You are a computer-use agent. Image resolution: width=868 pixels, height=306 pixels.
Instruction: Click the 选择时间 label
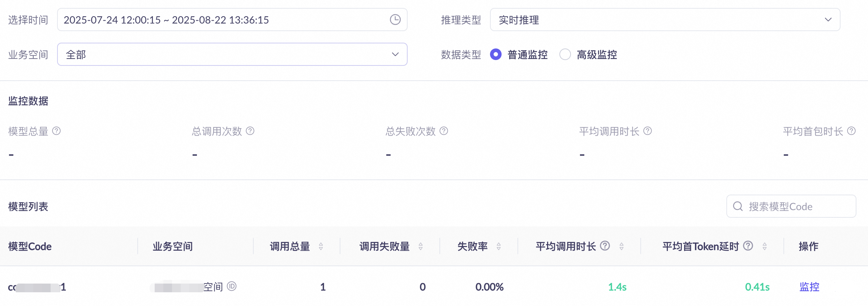(28, 20)
